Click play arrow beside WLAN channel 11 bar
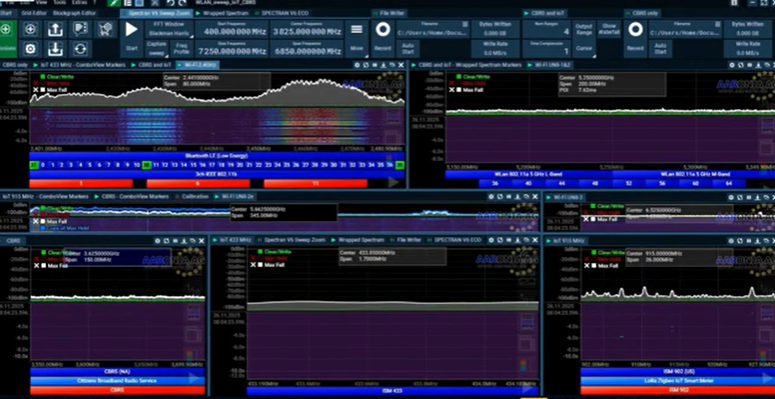The height and width of the screenshot is (399, 775). 393,183
